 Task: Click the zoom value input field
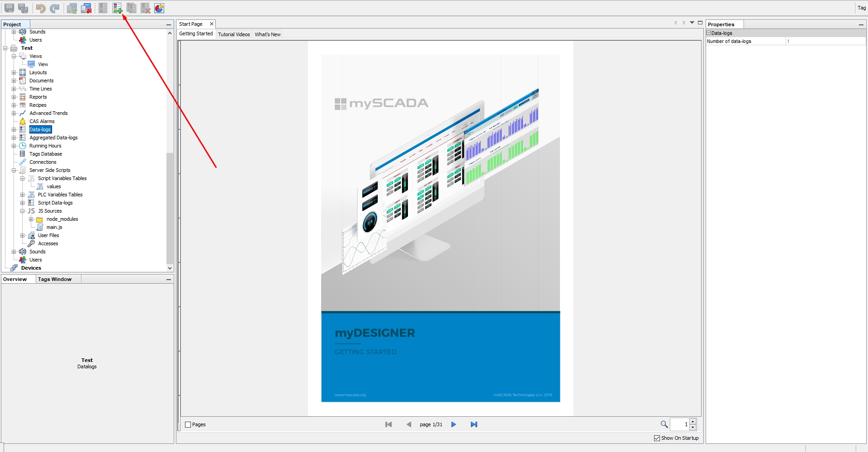(679, 424)
